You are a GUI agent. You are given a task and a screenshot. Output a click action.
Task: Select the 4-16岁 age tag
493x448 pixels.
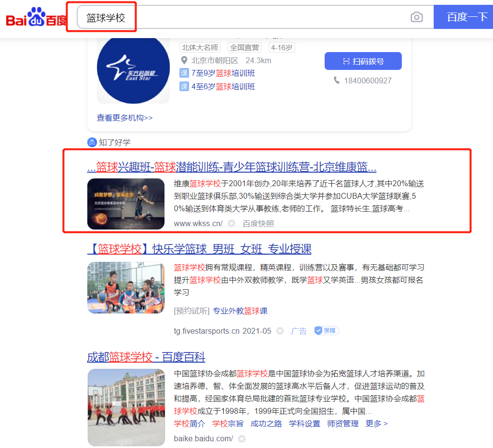(x=282, y=47)
